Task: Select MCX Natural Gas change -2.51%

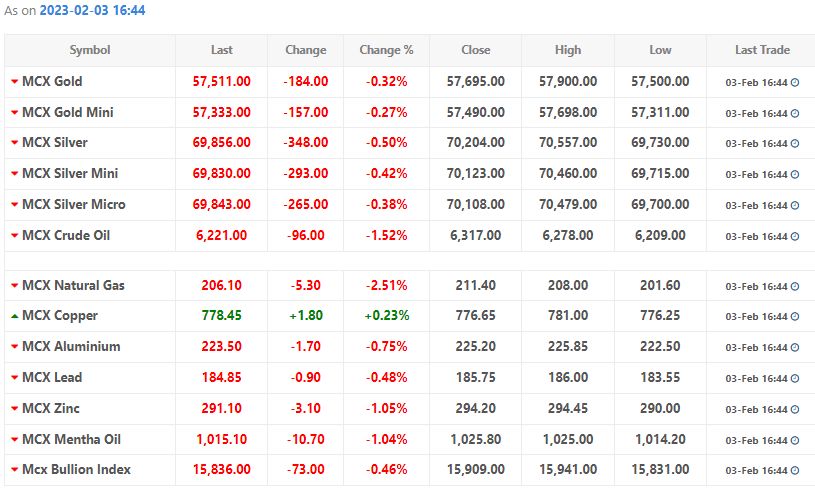Action: tap(386, 285)
